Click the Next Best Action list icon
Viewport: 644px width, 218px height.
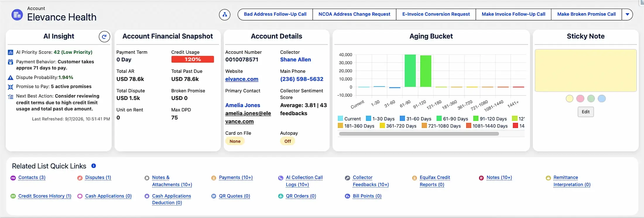(11, 97)
